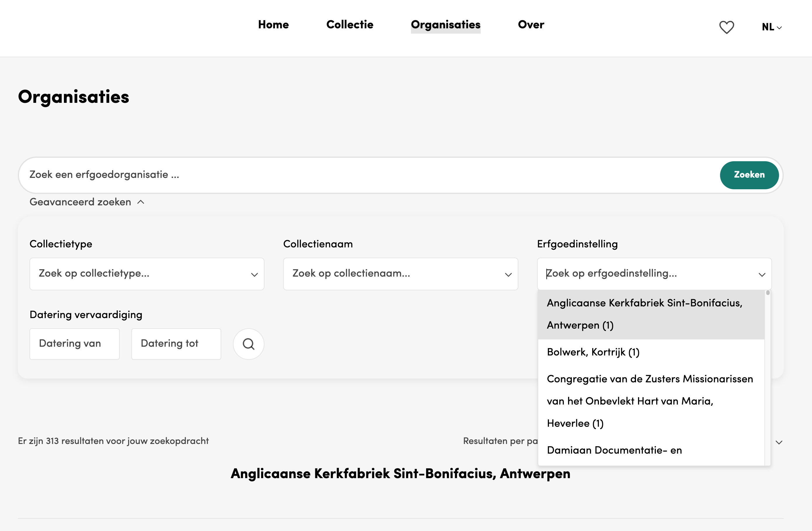Click the date range search magnifier icon
Image resolution: width=812 pixels, height=531 pixels.
click(248, 344)
